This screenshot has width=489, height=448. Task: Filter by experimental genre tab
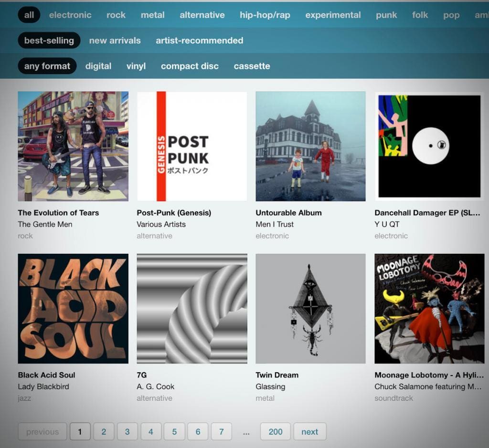click(333, 15)
